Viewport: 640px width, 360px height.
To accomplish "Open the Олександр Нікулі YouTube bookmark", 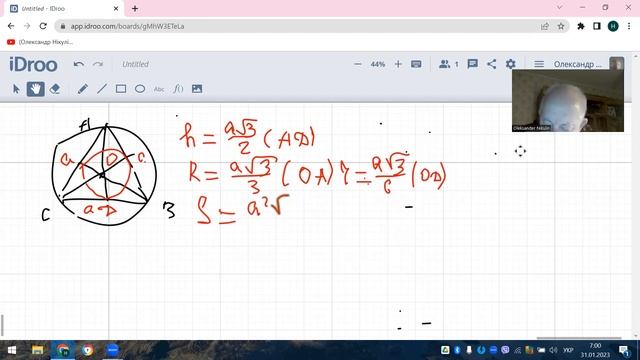I will tap(40, 42).
